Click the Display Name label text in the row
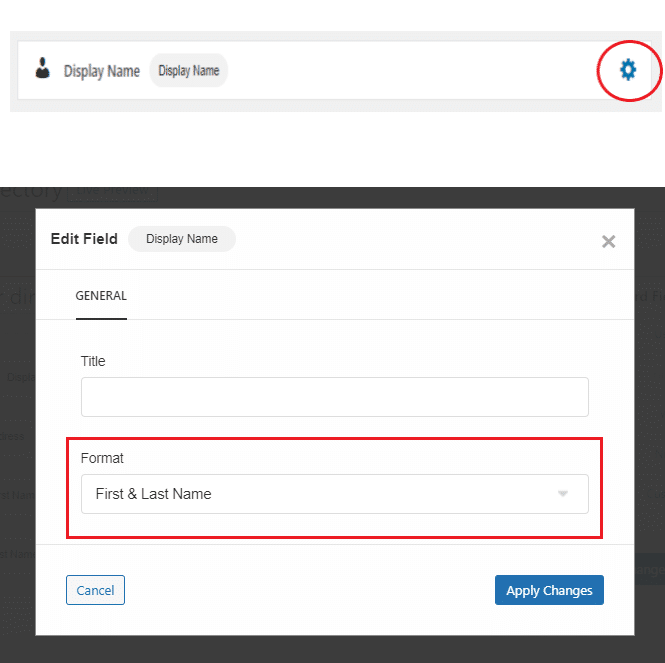 tap(102, 71)
